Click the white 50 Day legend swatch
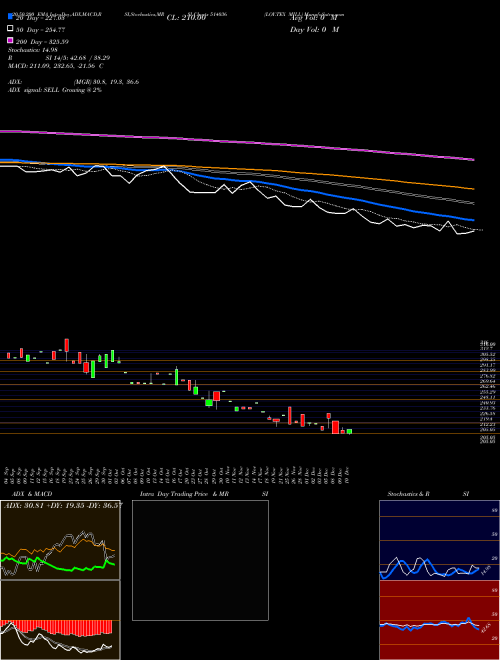This screenshot has width=500, height=660. 10,29
